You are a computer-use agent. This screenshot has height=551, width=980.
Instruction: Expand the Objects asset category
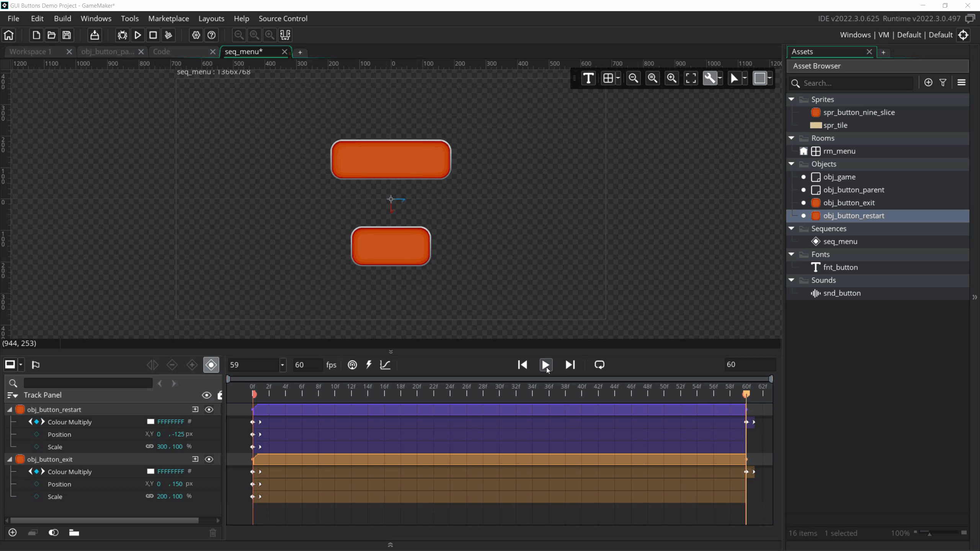793,163
